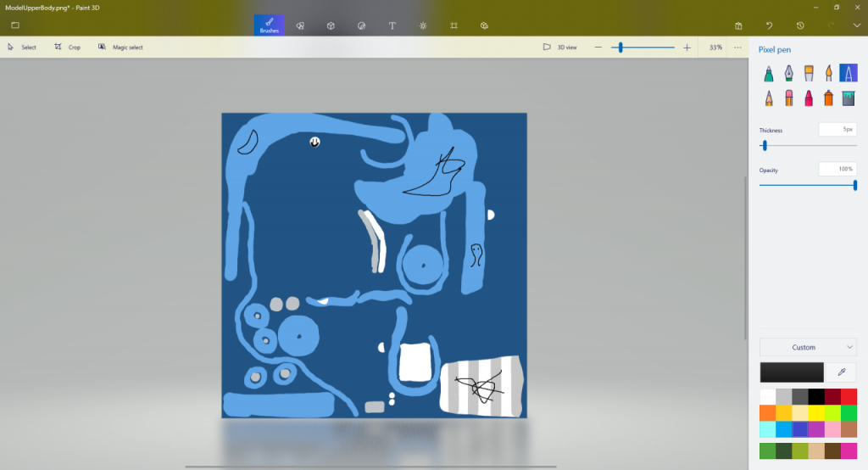Choose the Oil brush tool
This screenshot has height=470, width=868.
(809, 74)
